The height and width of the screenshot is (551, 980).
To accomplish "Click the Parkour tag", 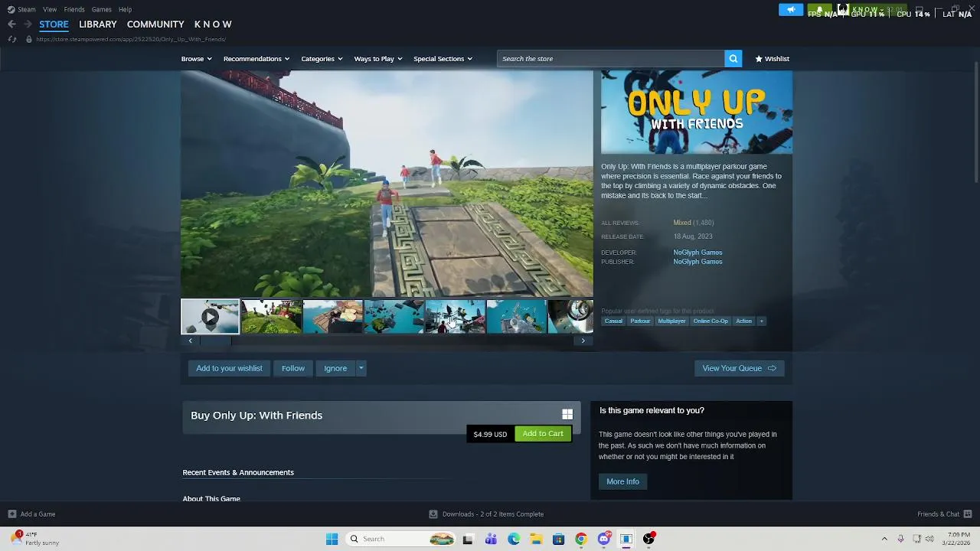I will (640, 321).
